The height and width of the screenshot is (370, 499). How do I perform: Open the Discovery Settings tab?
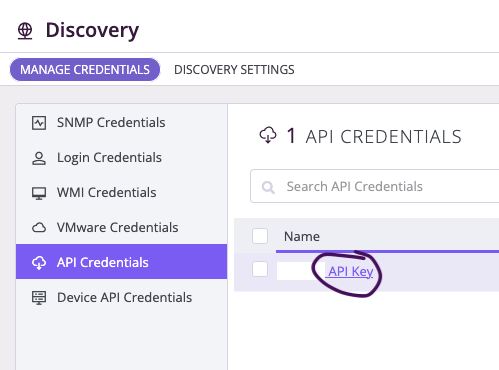234,70
